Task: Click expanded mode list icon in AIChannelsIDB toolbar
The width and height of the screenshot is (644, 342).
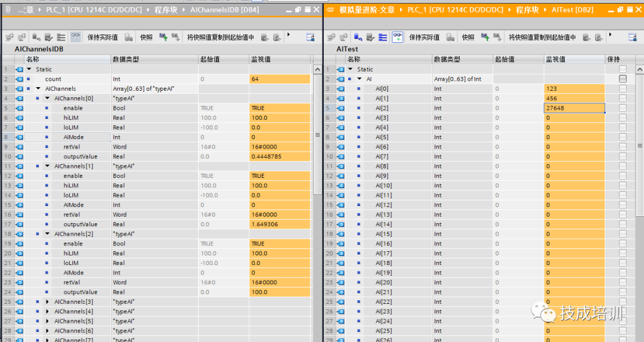Action: click(x=61, y=38)
